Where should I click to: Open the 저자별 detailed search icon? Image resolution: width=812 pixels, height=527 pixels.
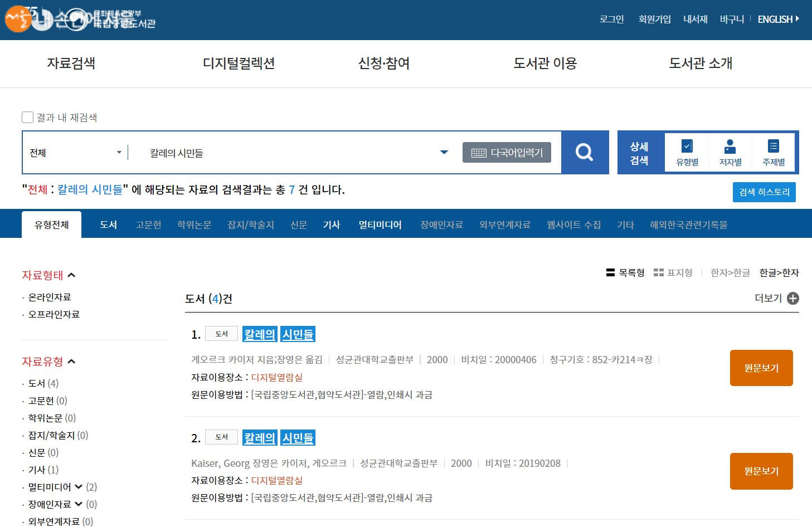[x=730, y=152]
